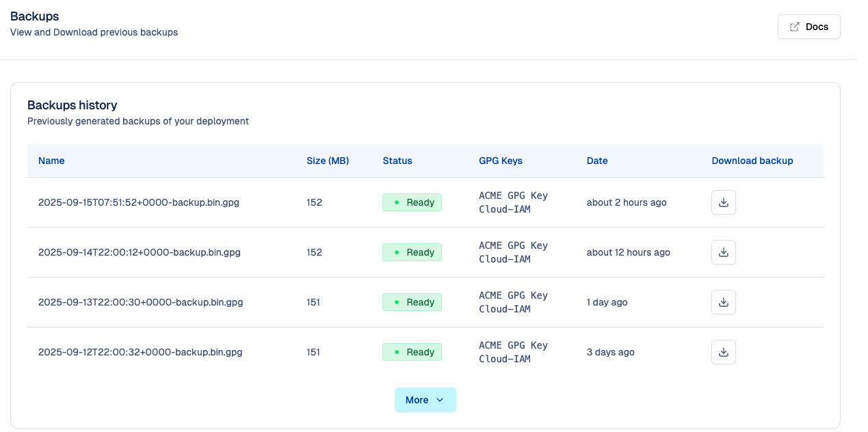Viewport: 868px width, 432px height.
Task: Click the 'about 2 hours ago' date
Action: [627, 202]
